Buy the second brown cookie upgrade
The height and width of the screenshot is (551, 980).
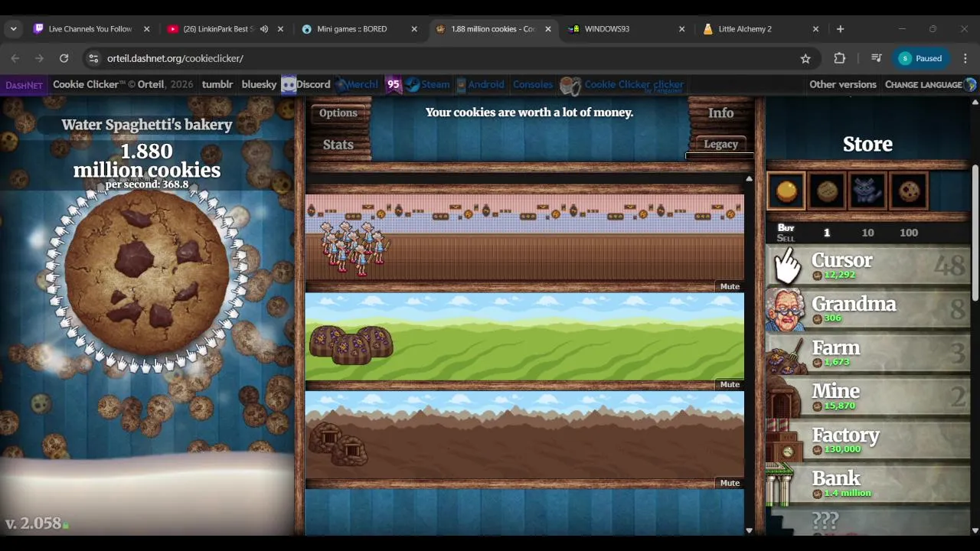pos(827,191)
